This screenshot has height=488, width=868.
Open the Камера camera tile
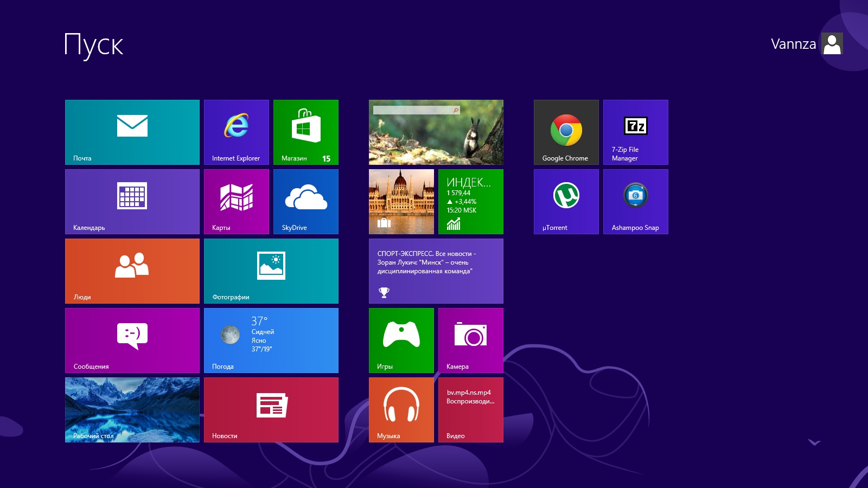(470, 340)
